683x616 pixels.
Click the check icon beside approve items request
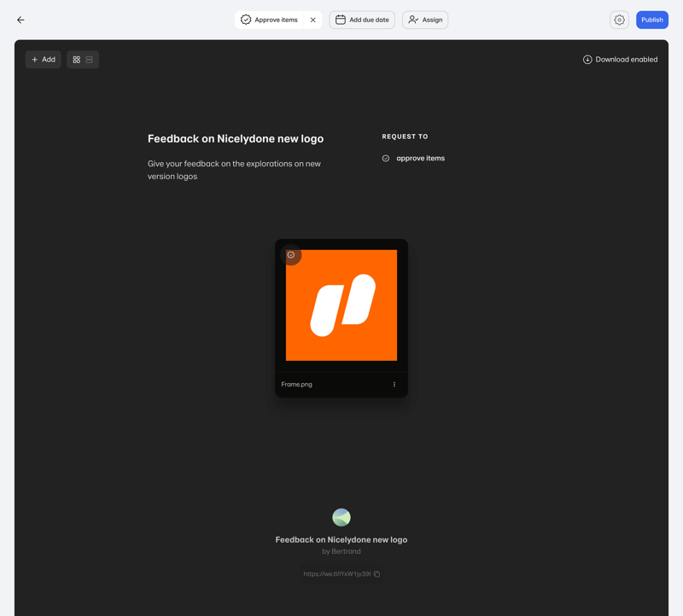[385, 158]
